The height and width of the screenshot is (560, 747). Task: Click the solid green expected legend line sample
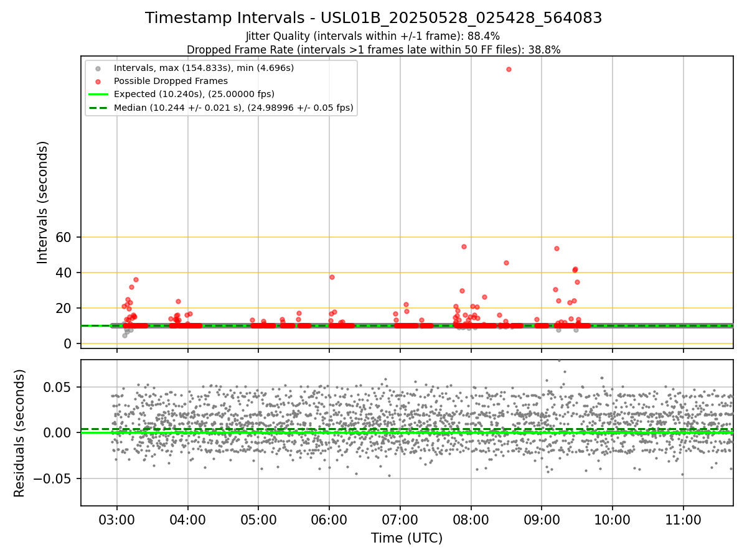tap(98, 94)
